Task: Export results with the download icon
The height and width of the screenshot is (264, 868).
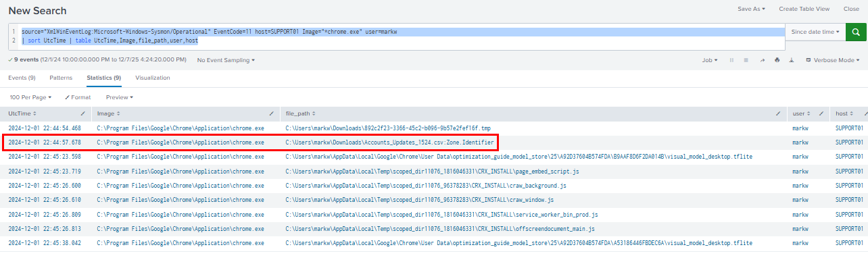Action: point(792,60)
